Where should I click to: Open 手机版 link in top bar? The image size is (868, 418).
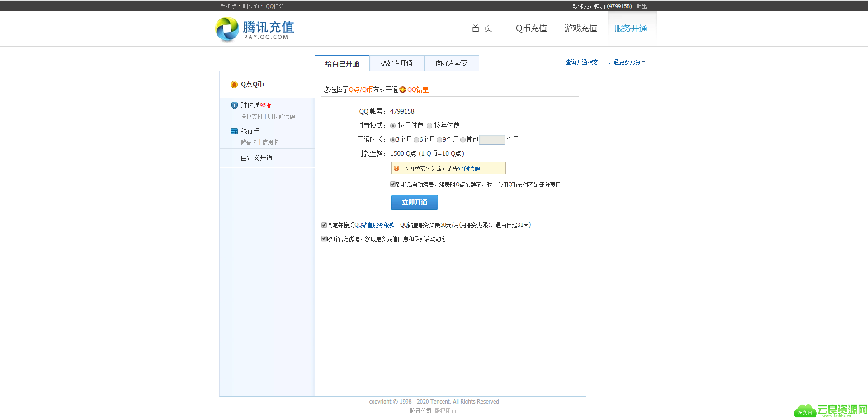point(229,6)
